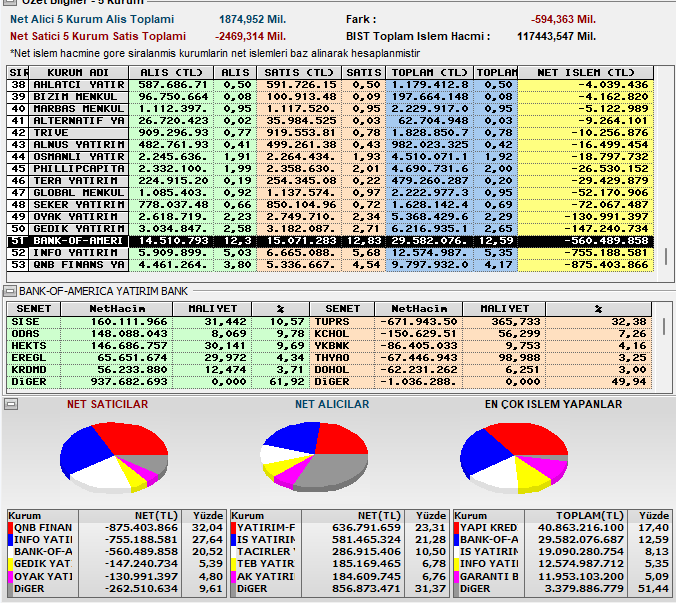Viewport: 676px width, 603px height.
Task: Click the NET SATICILAR pie chart
Action: tap(114, 458)
